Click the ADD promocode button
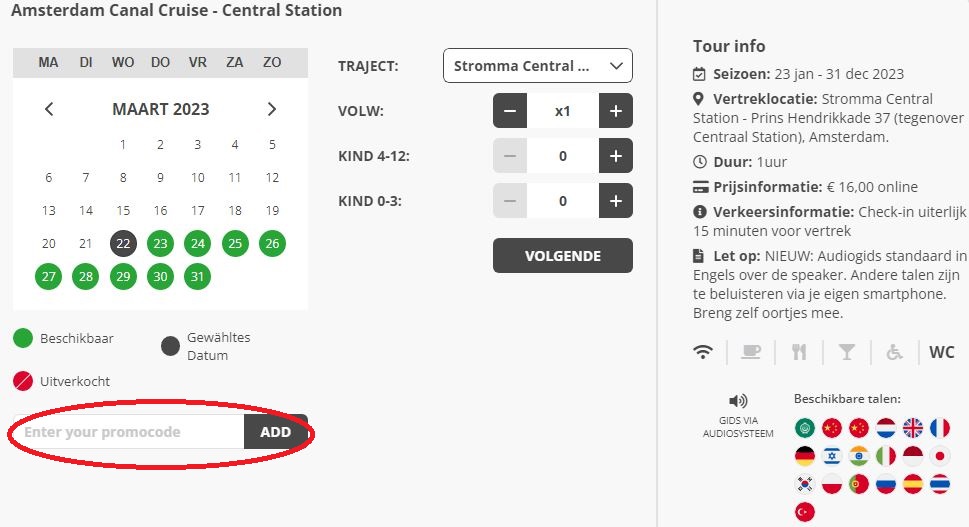969x527 pixels. [x=276, y=432]
